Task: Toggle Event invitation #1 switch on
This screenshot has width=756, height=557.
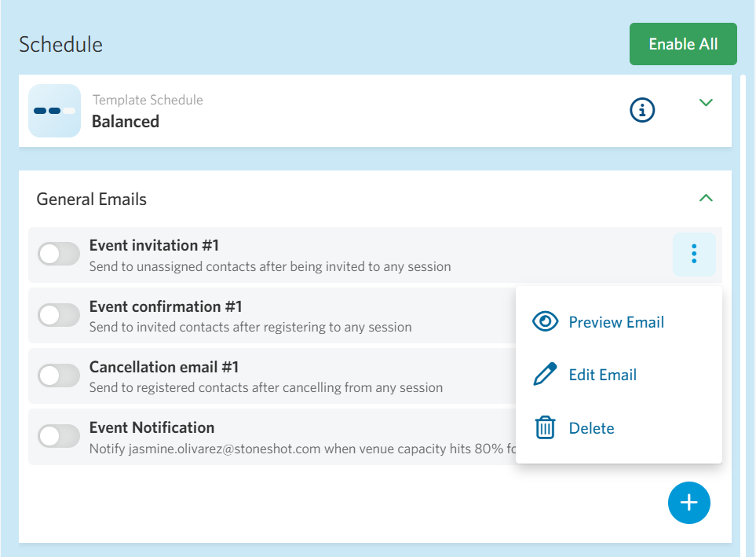Action: pyautogui.click(x=59, y=254)
